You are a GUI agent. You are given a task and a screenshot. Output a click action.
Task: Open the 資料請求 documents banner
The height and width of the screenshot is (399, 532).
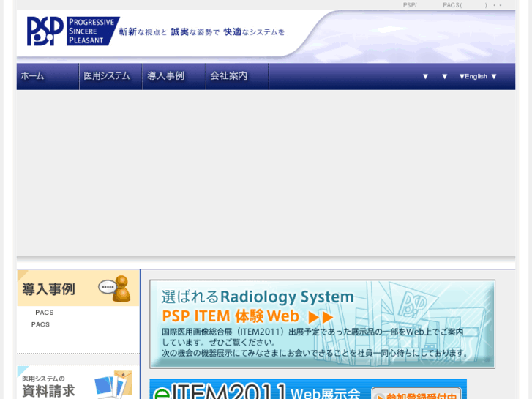(x=78, y=382)
